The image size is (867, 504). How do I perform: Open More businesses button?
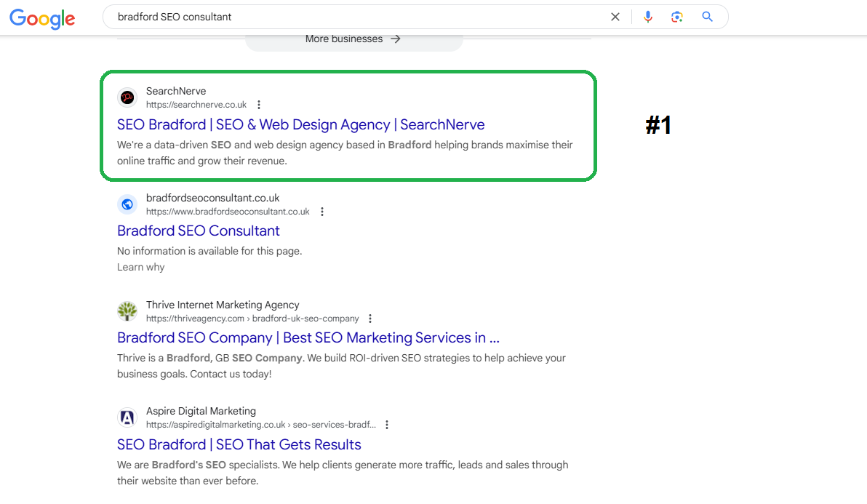pos(353,39)
